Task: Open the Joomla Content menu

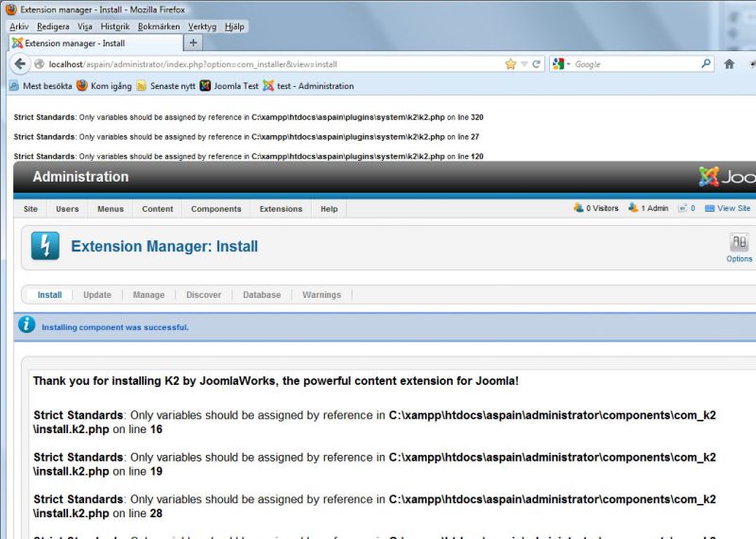Action: (x=157, y=209)
